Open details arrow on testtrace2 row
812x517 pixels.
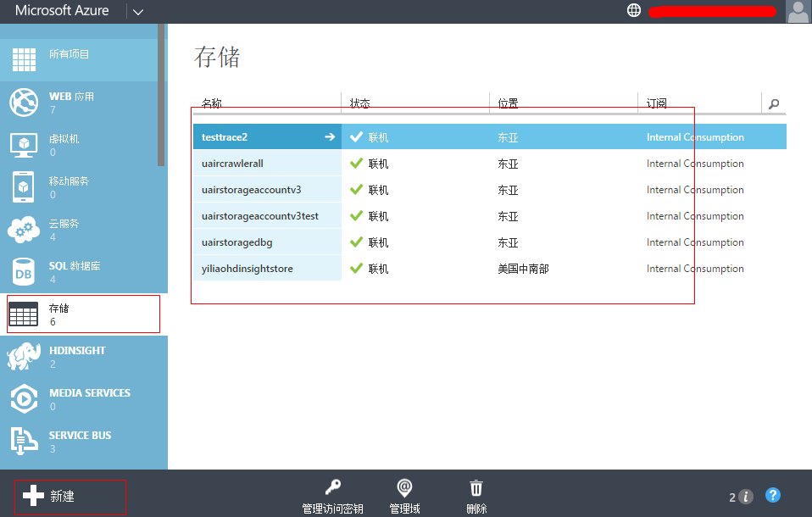[x=325, y=136]
